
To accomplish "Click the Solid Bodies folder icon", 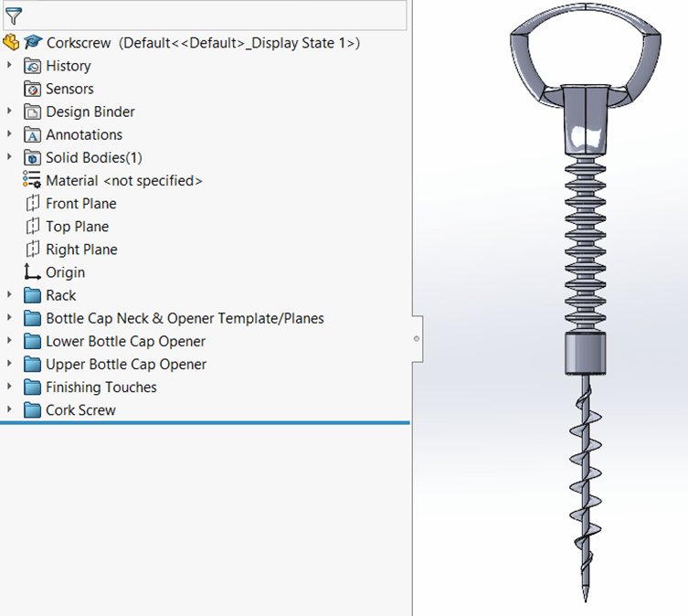I will pos(33,158).
